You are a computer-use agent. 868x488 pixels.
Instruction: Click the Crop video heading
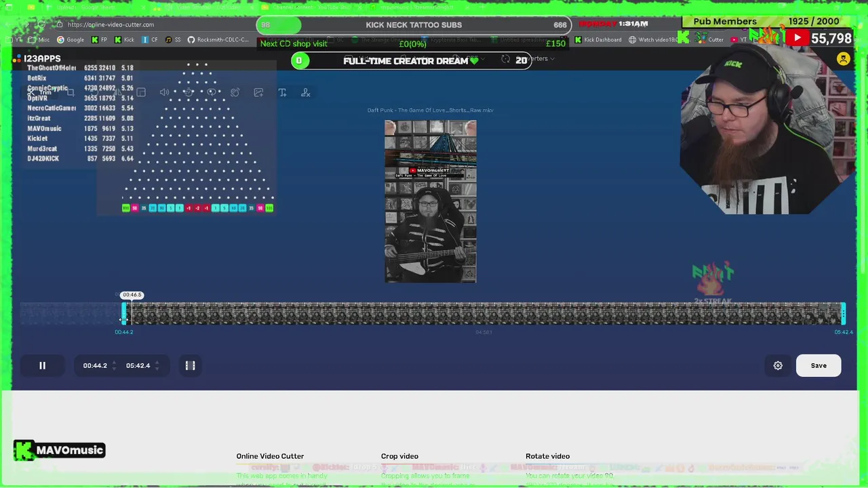(399, 456)
